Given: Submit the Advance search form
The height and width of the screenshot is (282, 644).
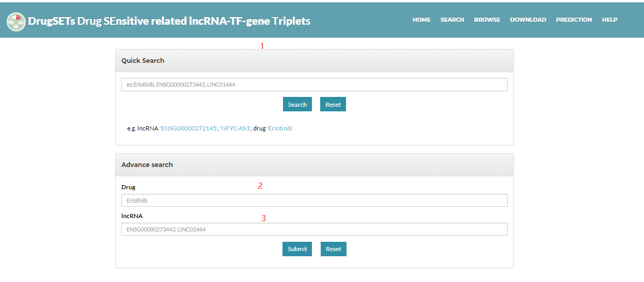Looking at the screenshot, I should (x=297, y=249).
